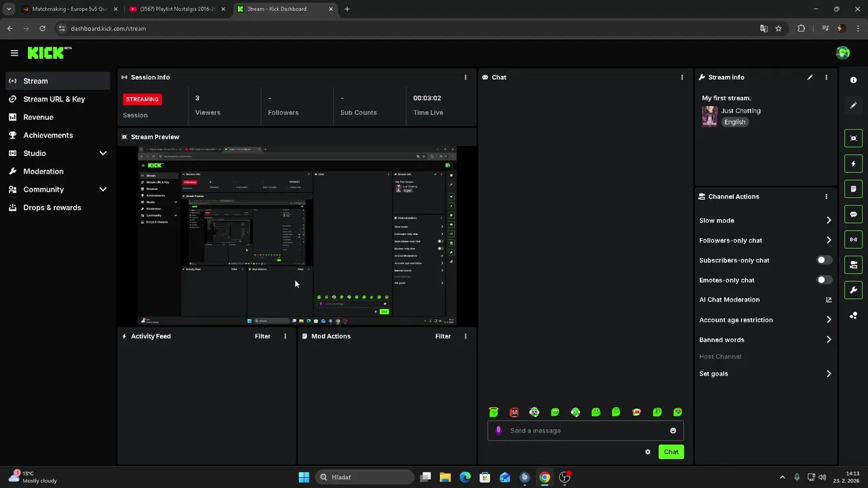Toggle the chat bubble widget icon
This screenshot has height=488, width=868.
[854, 214]
